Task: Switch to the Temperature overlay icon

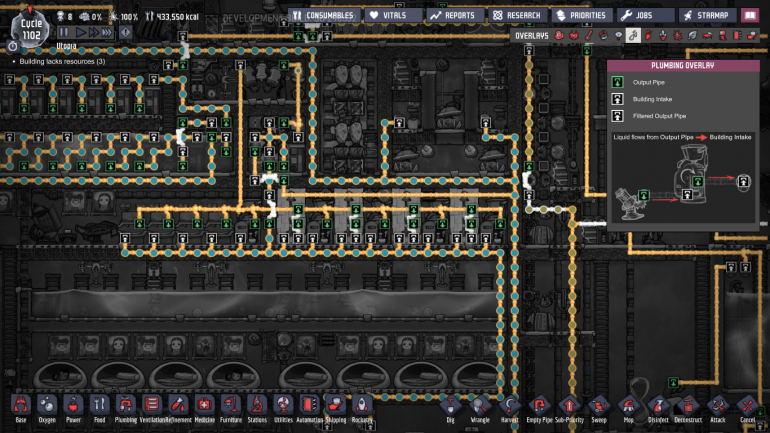Action: (588, 35)
